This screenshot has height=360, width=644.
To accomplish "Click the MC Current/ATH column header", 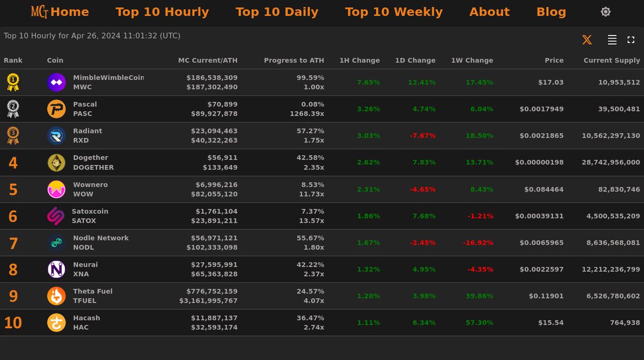I will (208, 60).
